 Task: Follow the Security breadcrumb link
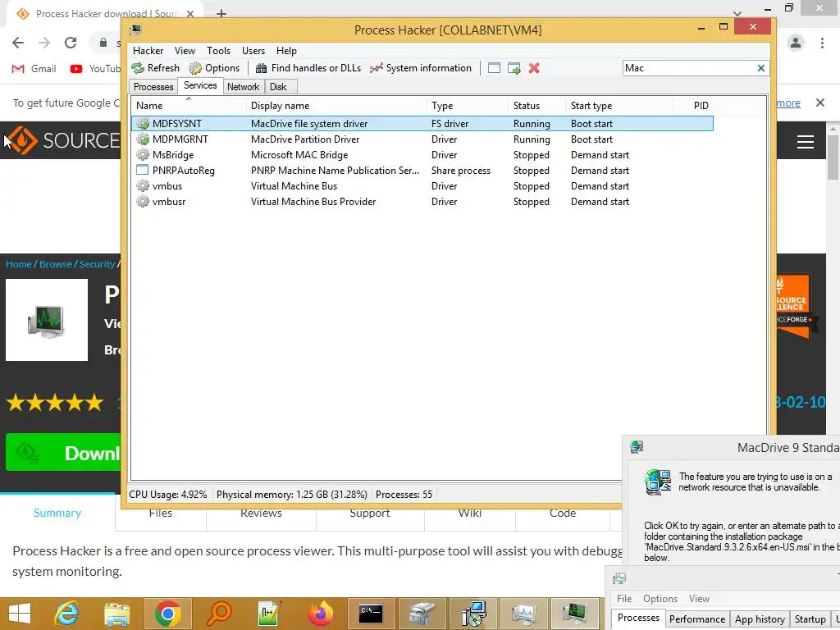[x=97, y=264]
